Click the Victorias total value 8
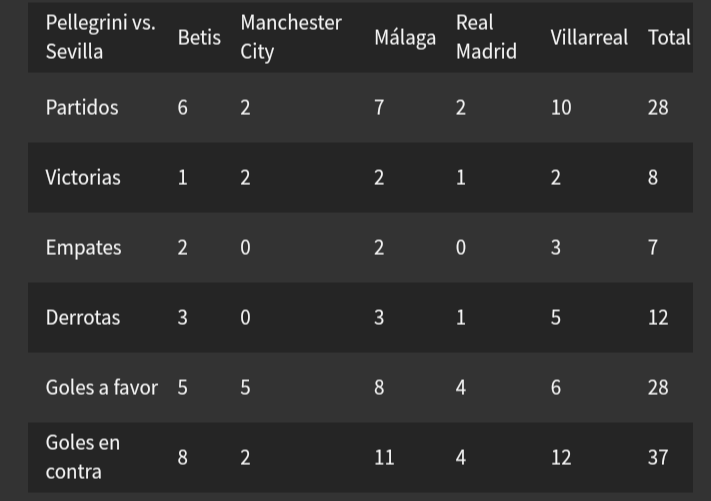711x501 pixels. pyautogui.click(x=653, y=178)
